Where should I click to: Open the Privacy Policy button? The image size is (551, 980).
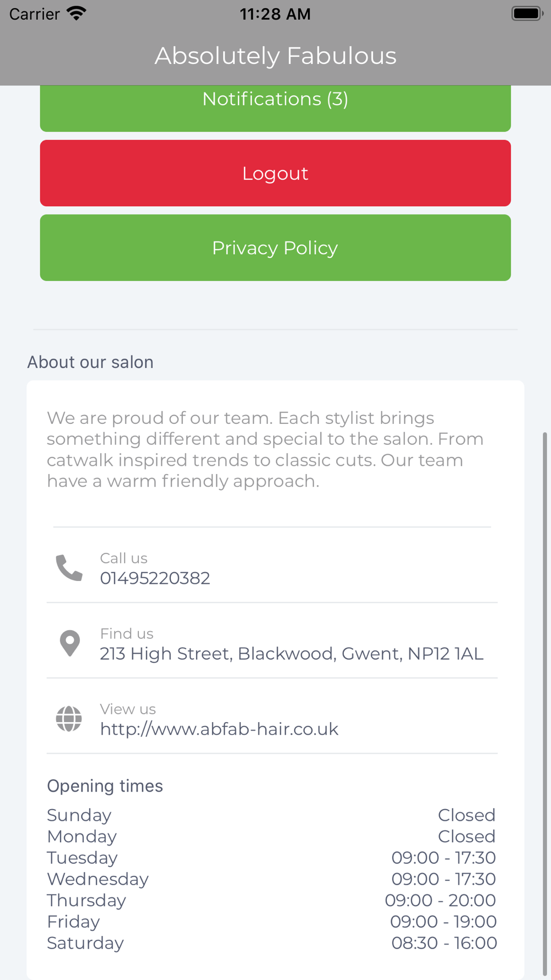click(275, 247)
